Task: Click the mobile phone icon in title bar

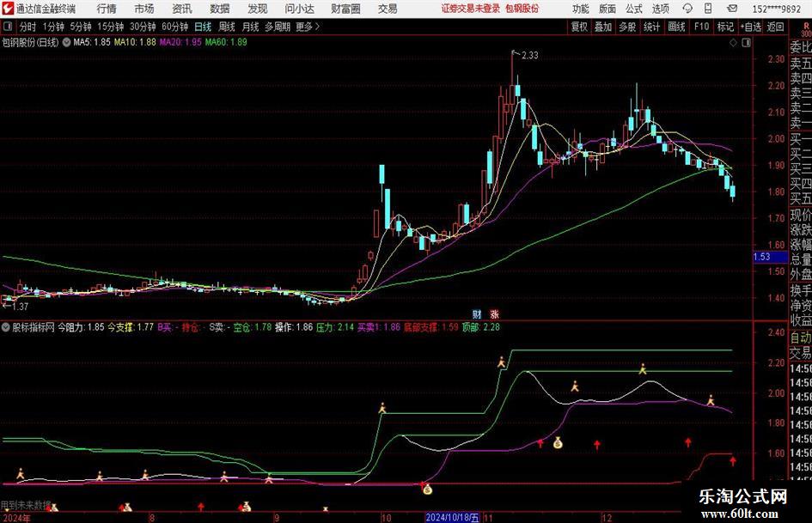Action: coord(708,9)
